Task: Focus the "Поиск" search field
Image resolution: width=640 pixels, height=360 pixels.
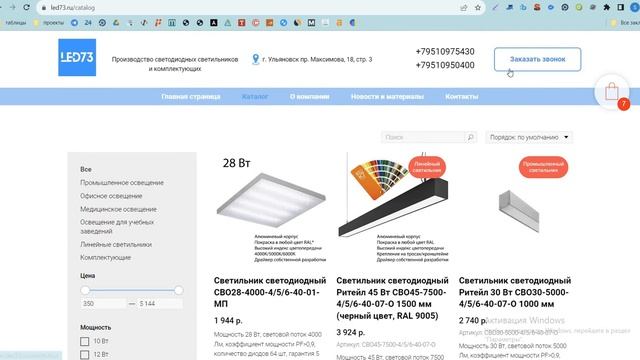Action: (423, 137)
